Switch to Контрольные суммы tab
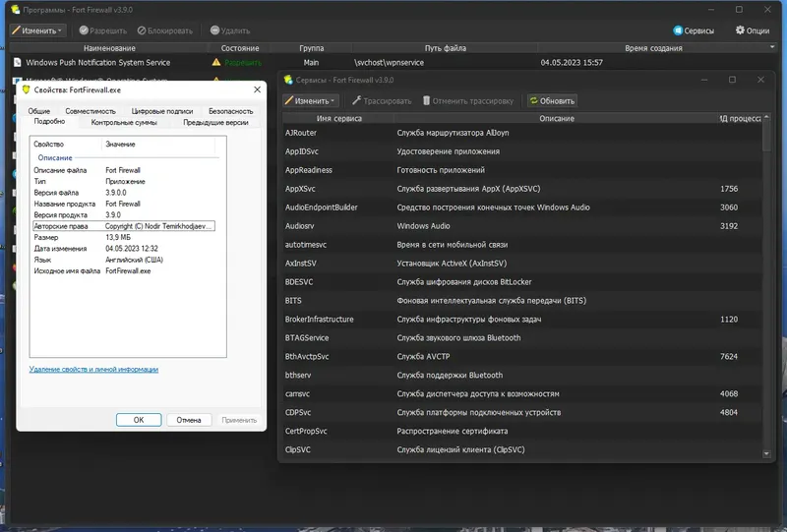Image resolution: width=787 pixels, height=532 pixels. 124,122
